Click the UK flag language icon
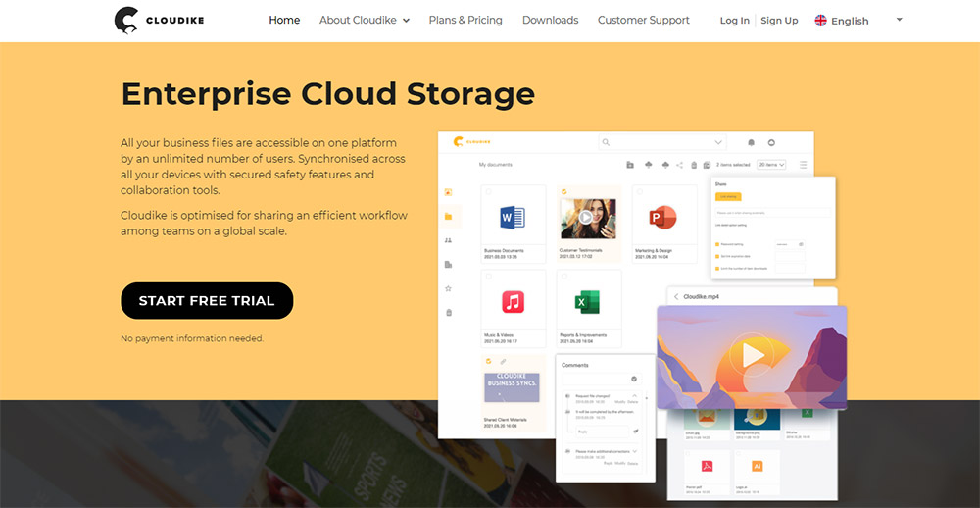 [820, 21]
